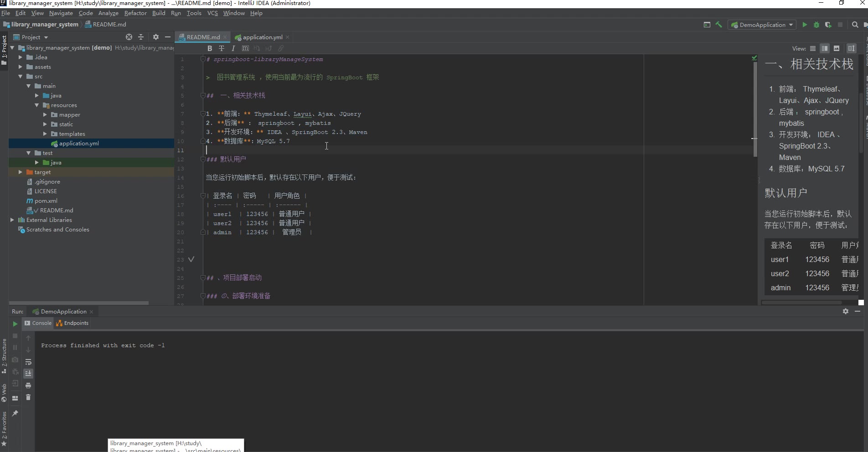Build project with the hammer icon
The width and height of the screenshot is (868, 452).
(x=719, y=25)
